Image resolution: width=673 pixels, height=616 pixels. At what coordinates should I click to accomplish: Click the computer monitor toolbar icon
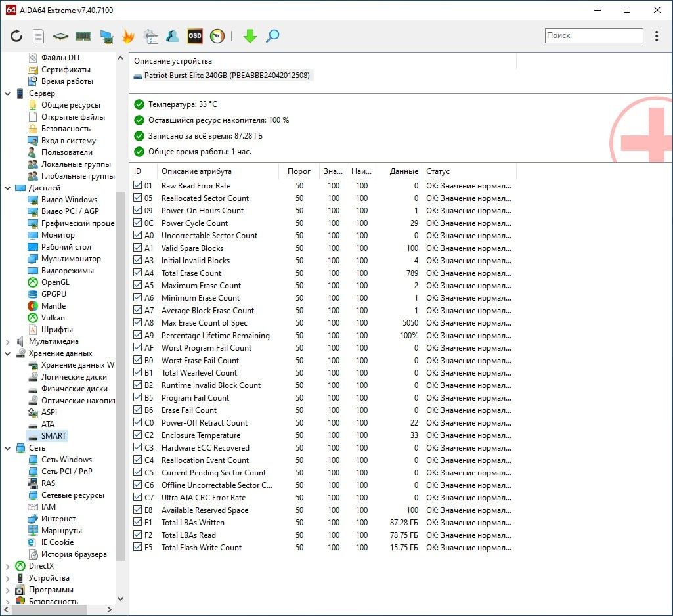tap(106, 37)
